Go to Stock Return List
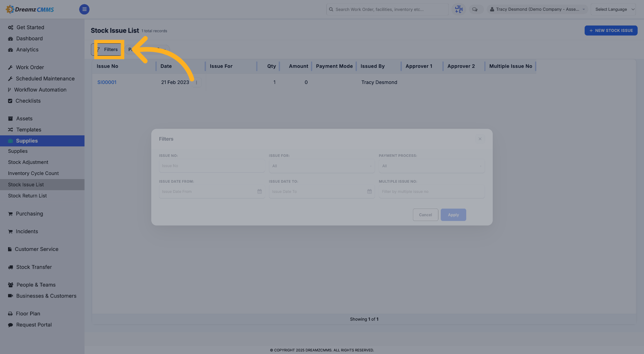644x354 pixels. coord(28,196)
